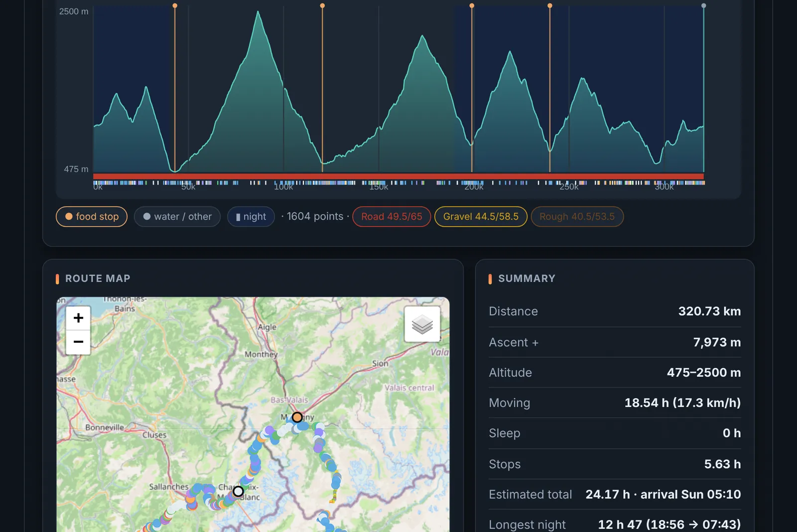Zoom in on the route map

pyautogui.click(x=78, y=318)
